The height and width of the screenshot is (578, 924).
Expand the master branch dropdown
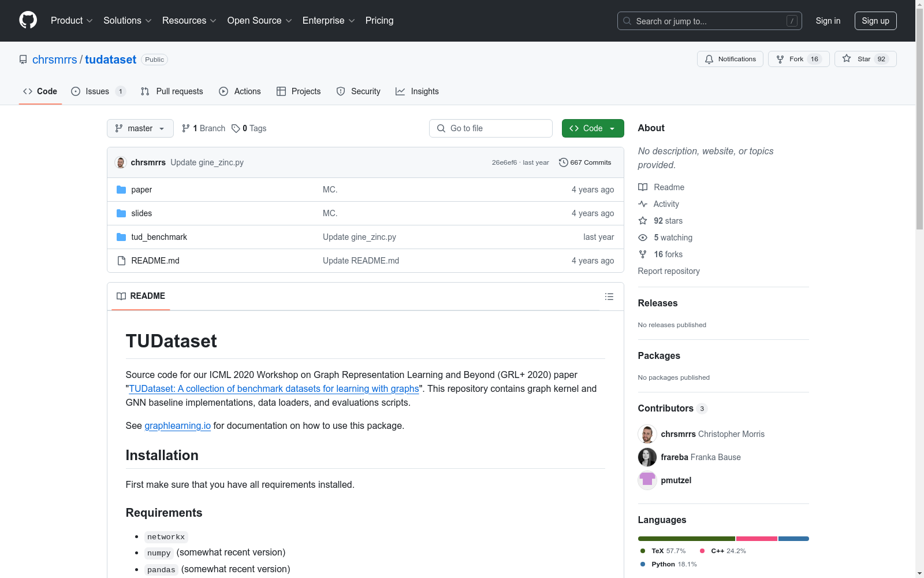point(140,128)
